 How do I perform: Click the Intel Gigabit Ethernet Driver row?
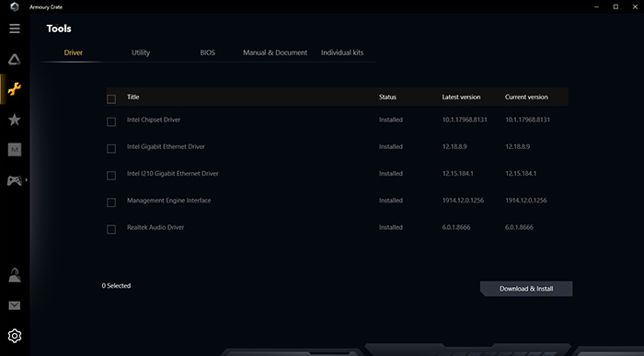click(338, 146)
